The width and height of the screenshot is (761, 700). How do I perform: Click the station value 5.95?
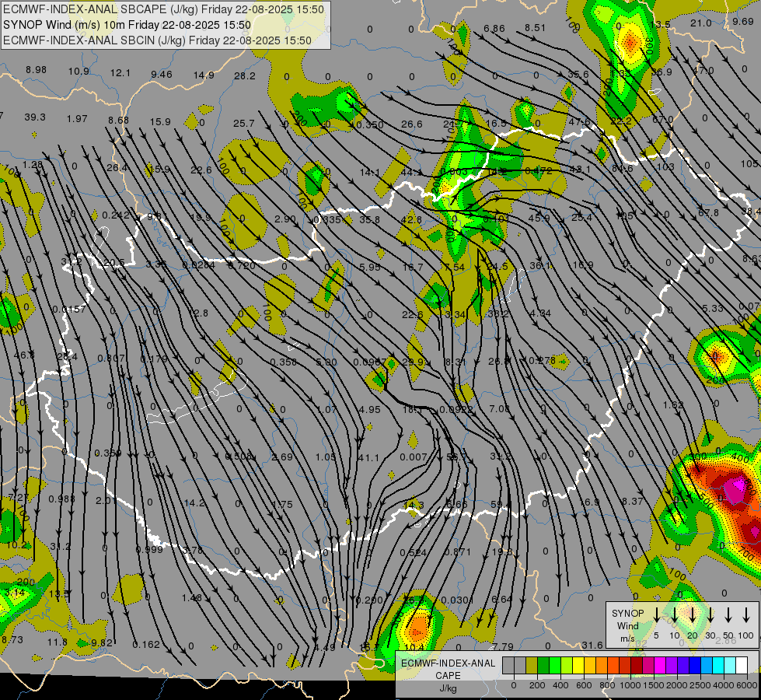coord(370,268)
